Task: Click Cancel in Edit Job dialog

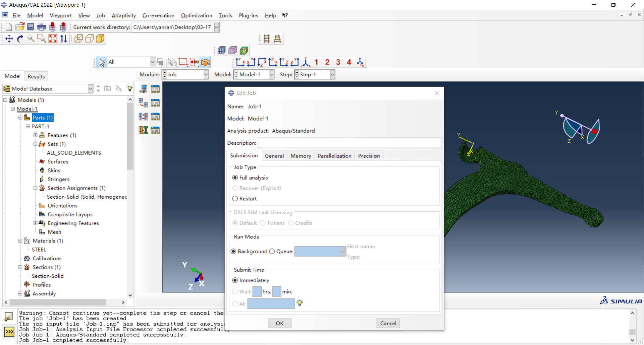Action: [x=388, y=323]
